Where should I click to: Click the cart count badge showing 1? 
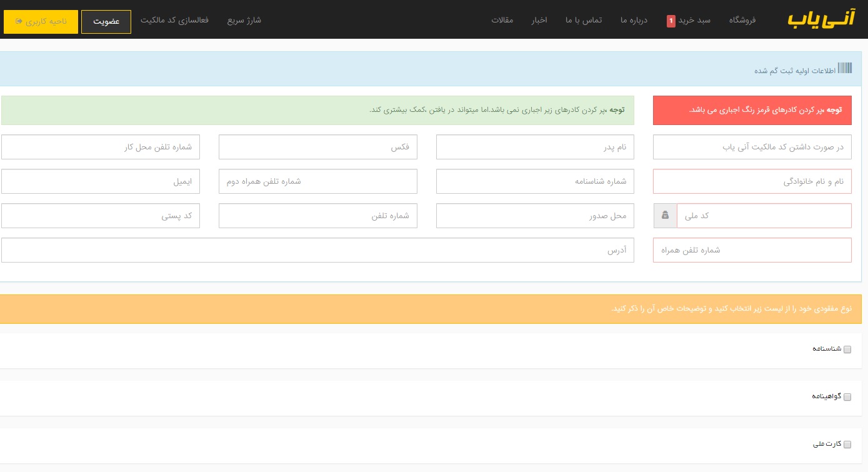pos(671,21)
